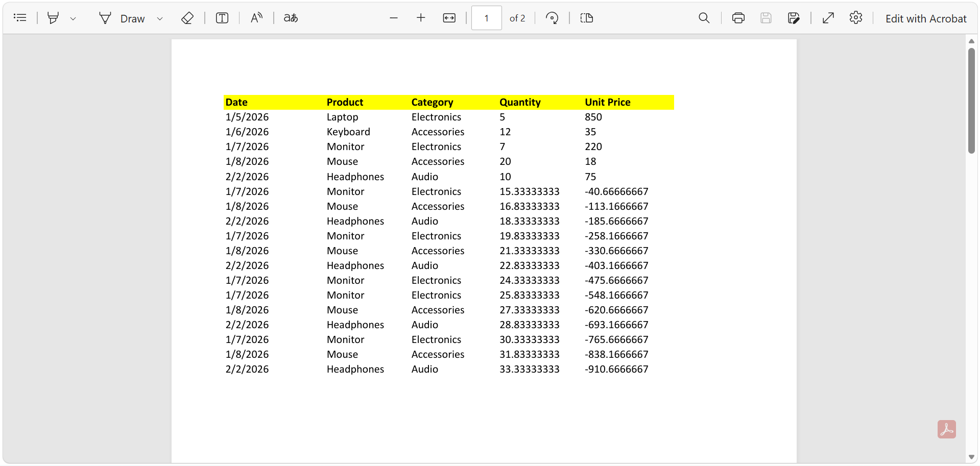Click the Save as icon
980x466 pixels.
[794, 18]
